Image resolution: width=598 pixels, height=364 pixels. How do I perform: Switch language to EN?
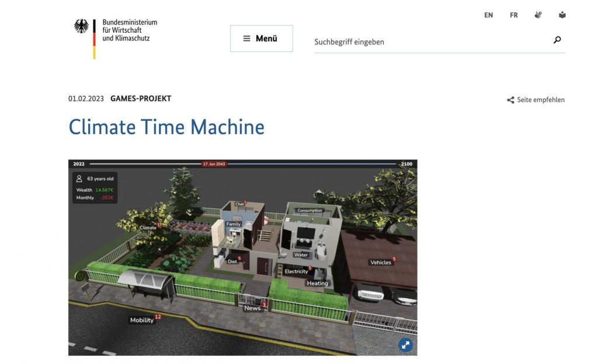(488, 15)
